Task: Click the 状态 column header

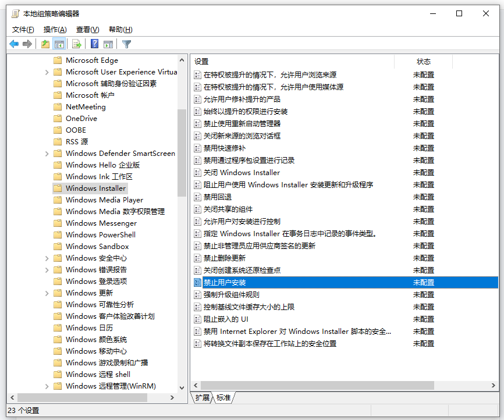Action: tap(423, 62)
